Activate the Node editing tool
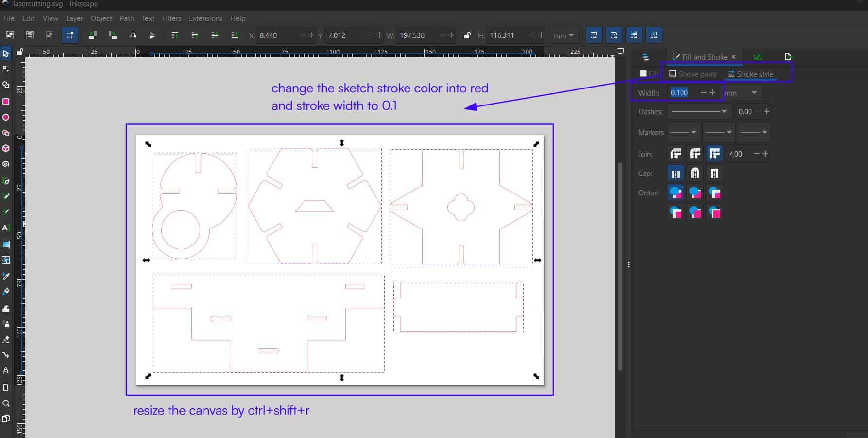Image resolution: width=868 pixels, height=438 pixels. 6,69
